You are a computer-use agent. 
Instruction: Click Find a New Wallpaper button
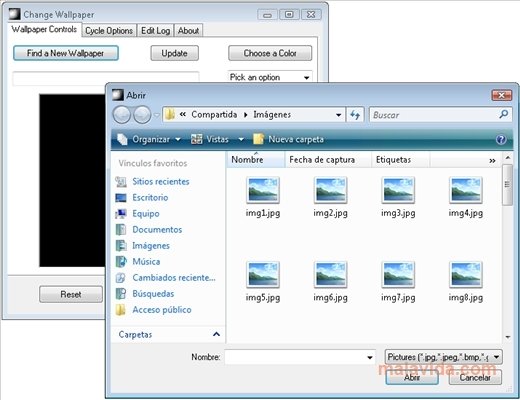pyautogui.click(x=66, y=53)
